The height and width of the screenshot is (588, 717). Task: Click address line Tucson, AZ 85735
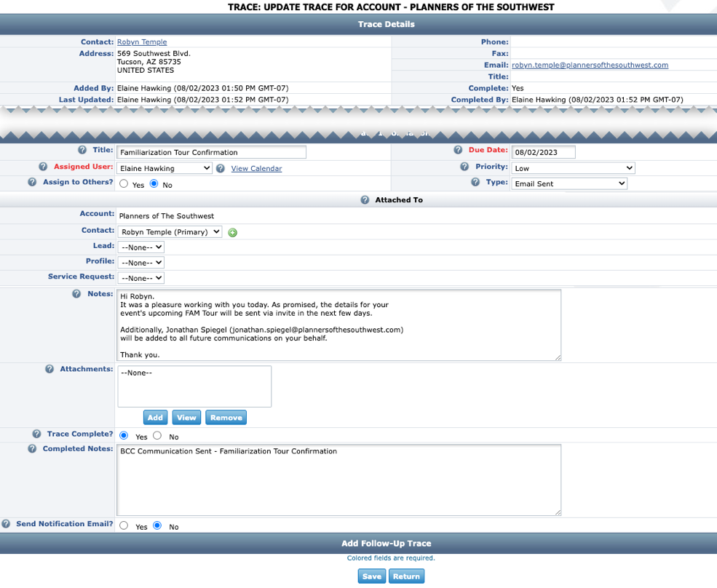click(149, 62)
